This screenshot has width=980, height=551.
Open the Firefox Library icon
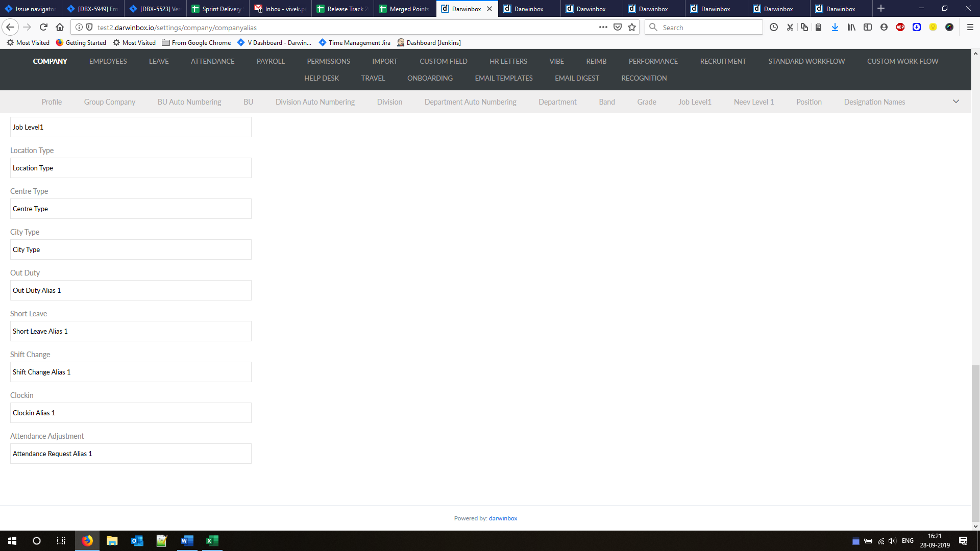tap(851, 28)
